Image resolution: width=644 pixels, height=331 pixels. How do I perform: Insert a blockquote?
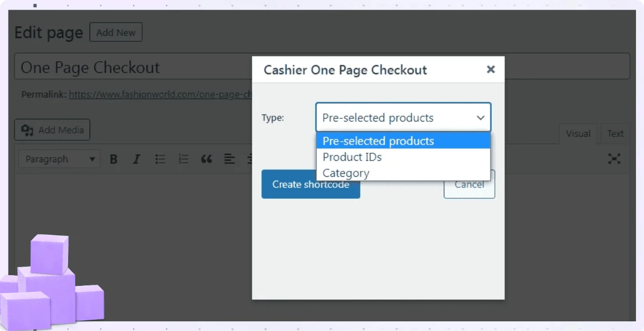[206, 159]
